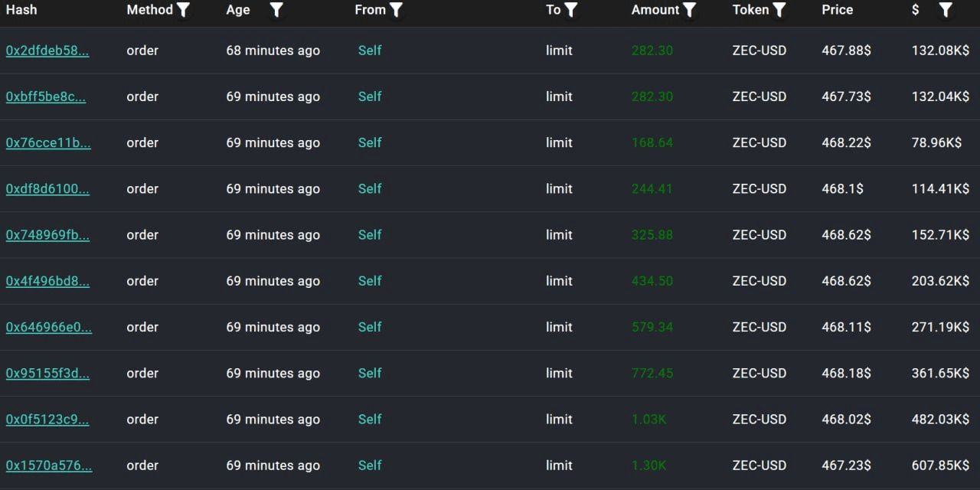Open the Amount column filter icon

point(689,10)
